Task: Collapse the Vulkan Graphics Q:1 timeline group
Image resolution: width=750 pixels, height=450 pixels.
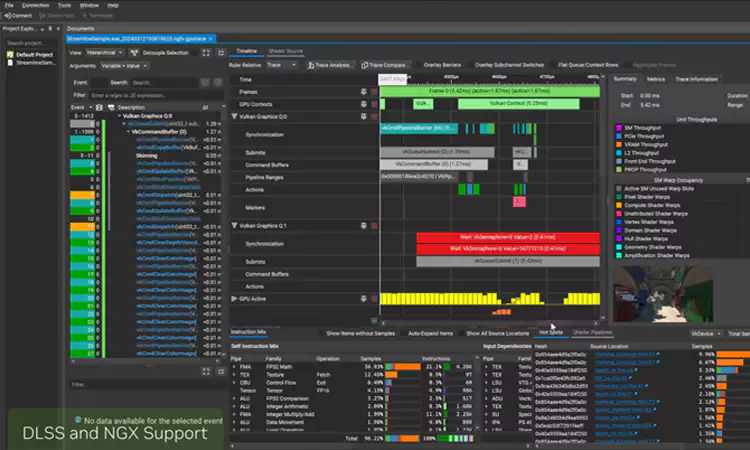Action: point(234,226)
